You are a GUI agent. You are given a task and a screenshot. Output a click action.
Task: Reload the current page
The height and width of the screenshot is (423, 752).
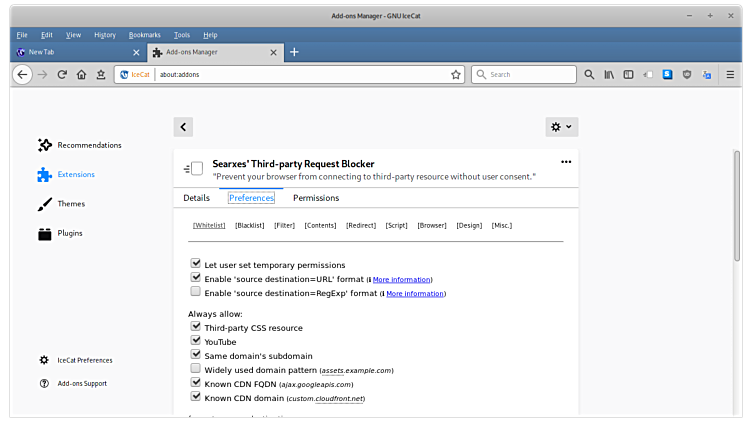point(62,74)
